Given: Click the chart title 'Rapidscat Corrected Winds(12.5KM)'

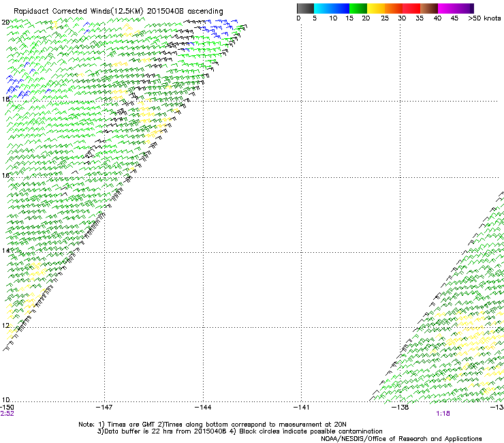Looking at the screenshot, I should pyautogui.click(x=78, y=12).
